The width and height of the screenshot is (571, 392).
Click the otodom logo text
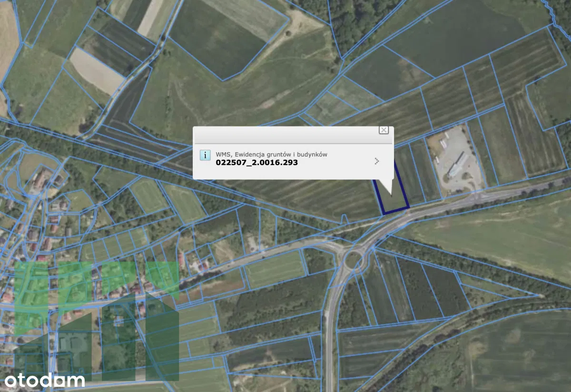[45, 380]
